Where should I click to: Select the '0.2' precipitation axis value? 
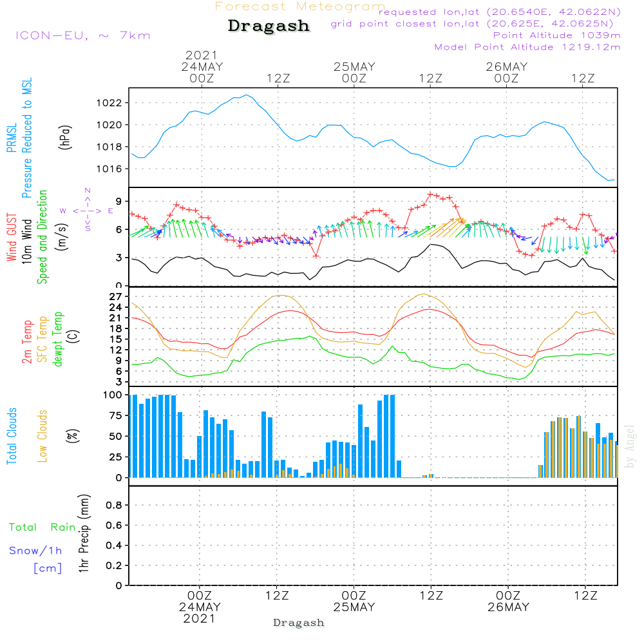coord(114,565)
